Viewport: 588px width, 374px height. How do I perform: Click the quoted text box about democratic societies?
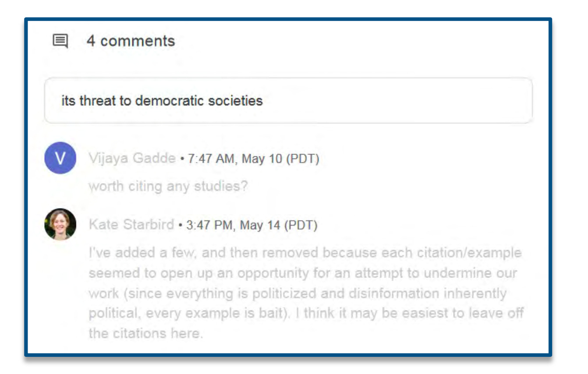coord(288,101)
